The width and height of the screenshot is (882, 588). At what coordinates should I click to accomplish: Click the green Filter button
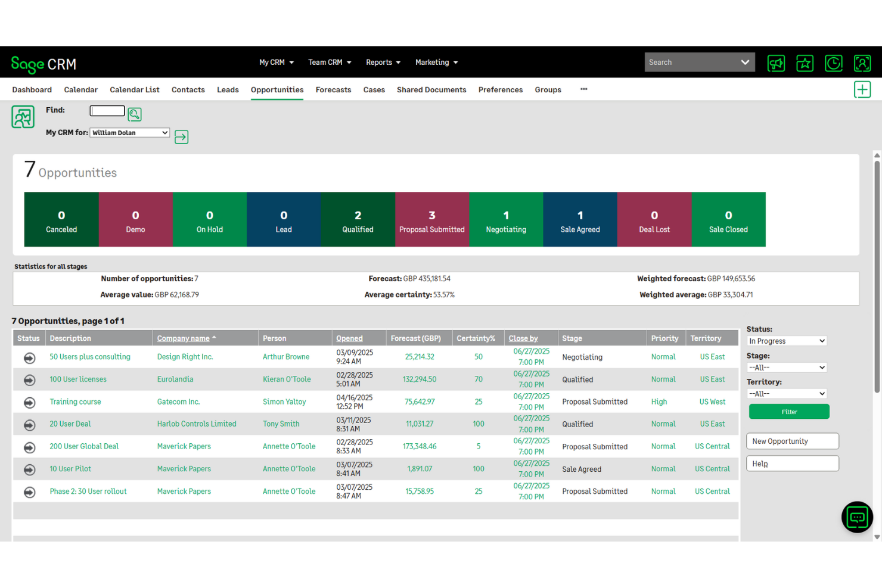pyautogui.click(x=789, y=412)
